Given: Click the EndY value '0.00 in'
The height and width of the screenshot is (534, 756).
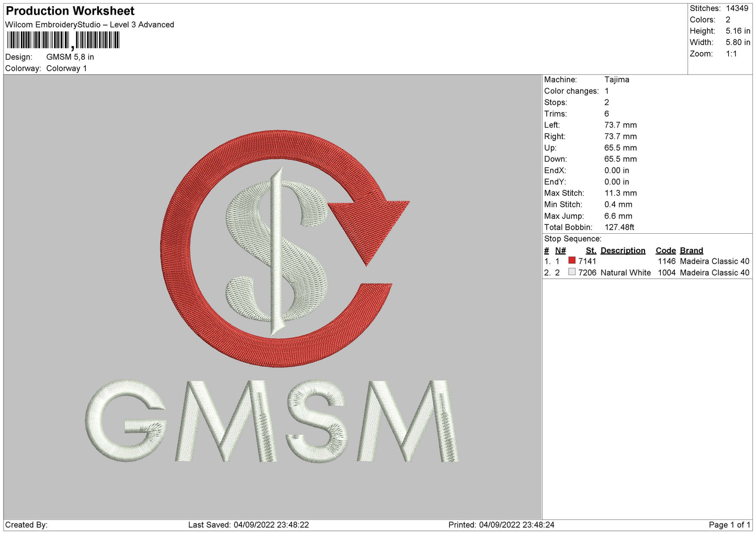Looking at the screenshot, I should 617,182.
